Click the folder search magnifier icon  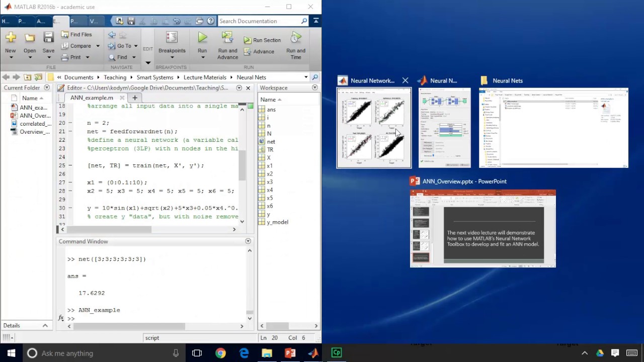[315, 77]
